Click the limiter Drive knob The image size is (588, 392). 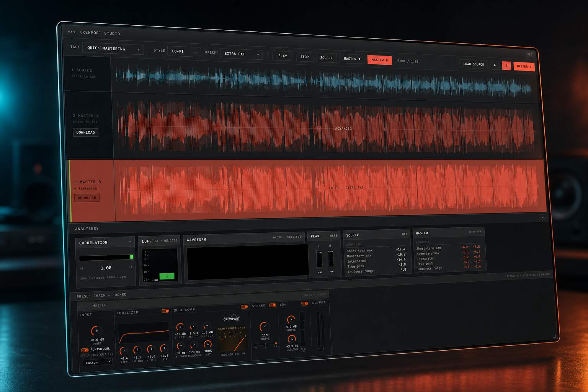[x=291, y=320]
